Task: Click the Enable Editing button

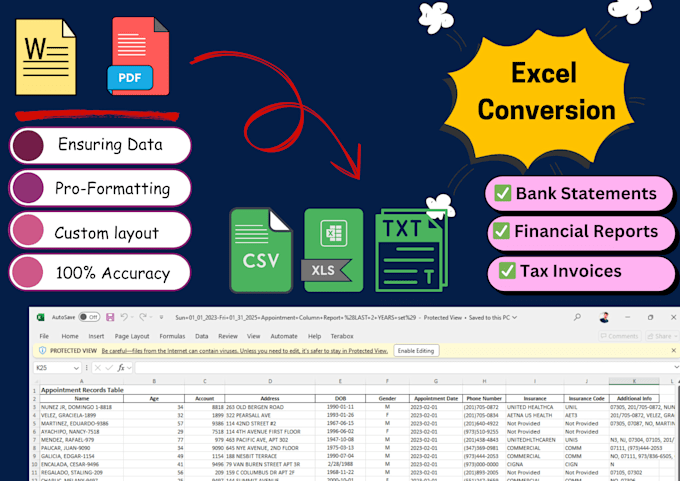Action: pos(416,350)
